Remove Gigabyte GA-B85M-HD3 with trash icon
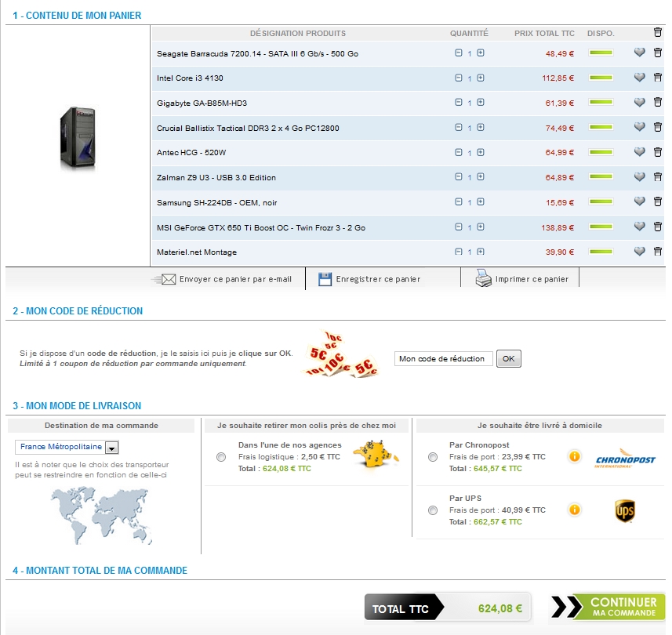Viewport: 672px width, 635px height. 657,102
